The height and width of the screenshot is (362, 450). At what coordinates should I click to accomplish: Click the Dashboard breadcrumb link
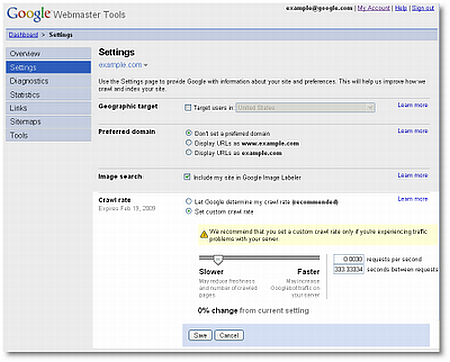[23, 35]
